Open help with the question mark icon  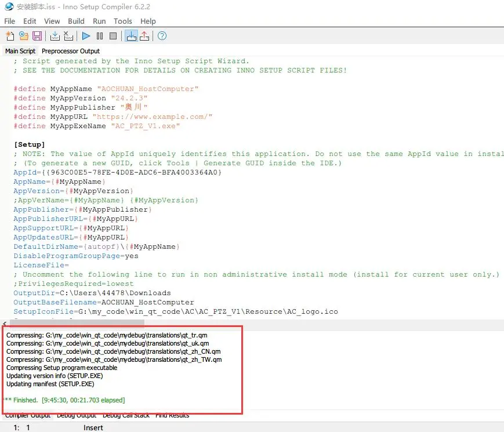(x=162, y=36)
